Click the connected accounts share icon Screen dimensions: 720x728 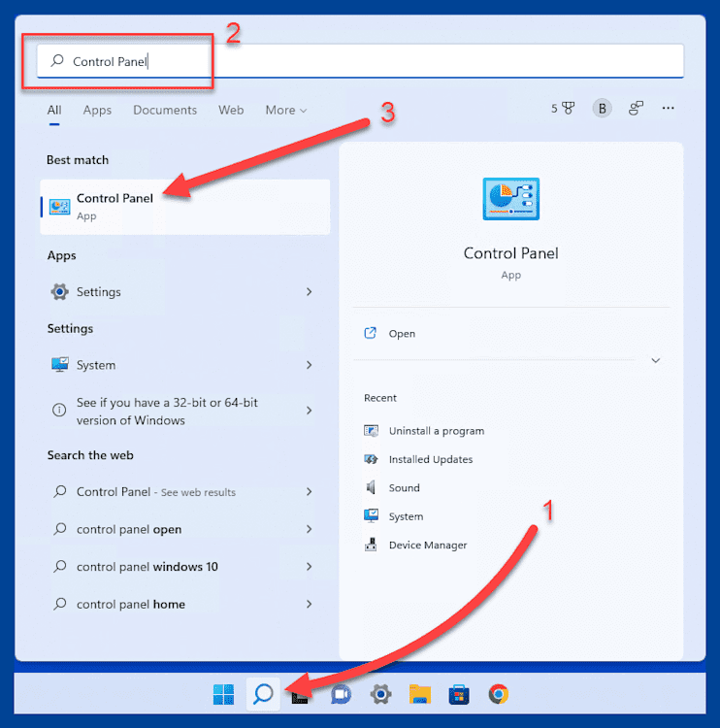(x=636, y=109)
